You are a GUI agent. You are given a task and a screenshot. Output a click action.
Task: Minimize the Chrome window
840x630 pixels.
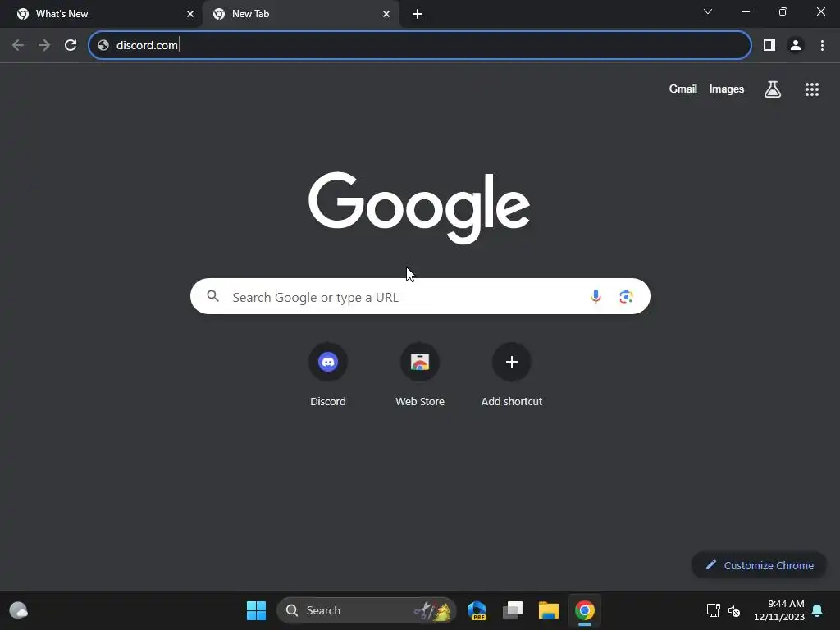pos(745,11)
